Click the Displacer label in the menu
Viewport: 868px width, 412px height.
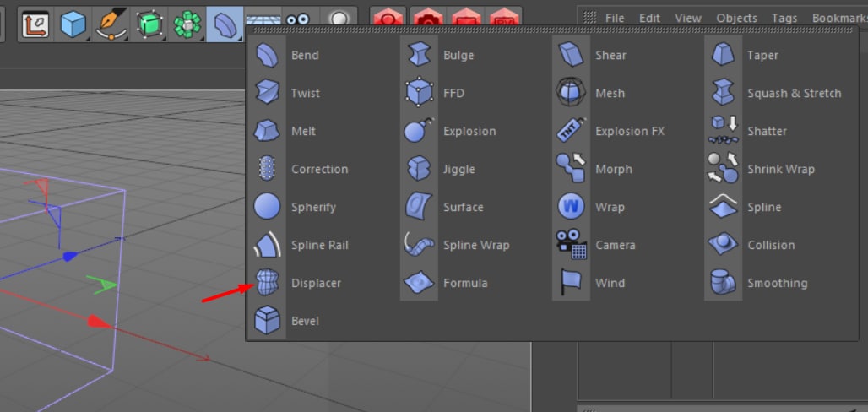click(x=316, y=283)
